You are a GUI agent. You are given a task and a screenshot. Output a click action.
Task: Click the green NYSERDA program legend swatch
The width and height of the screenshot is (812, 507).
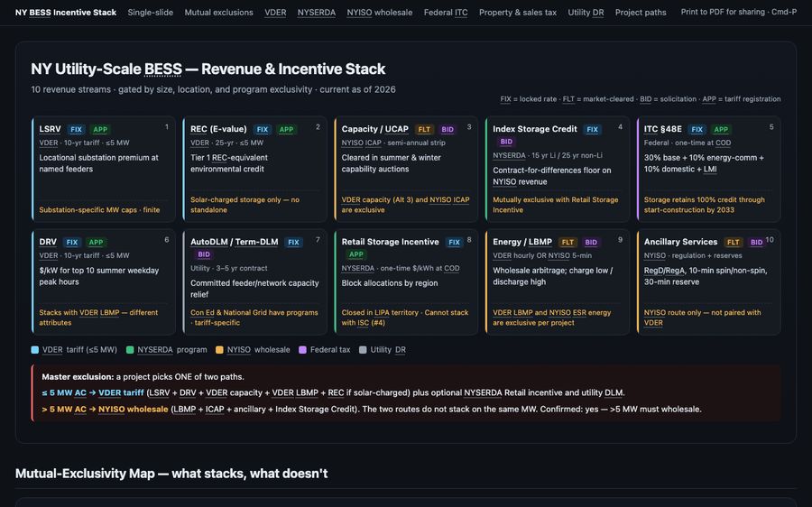130,350
